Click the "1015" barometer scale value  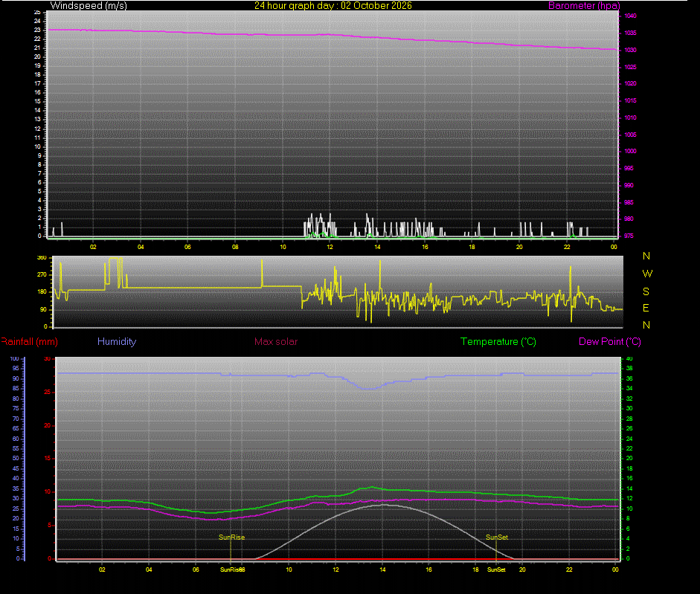pyautogui.click(x=630, y=101)
